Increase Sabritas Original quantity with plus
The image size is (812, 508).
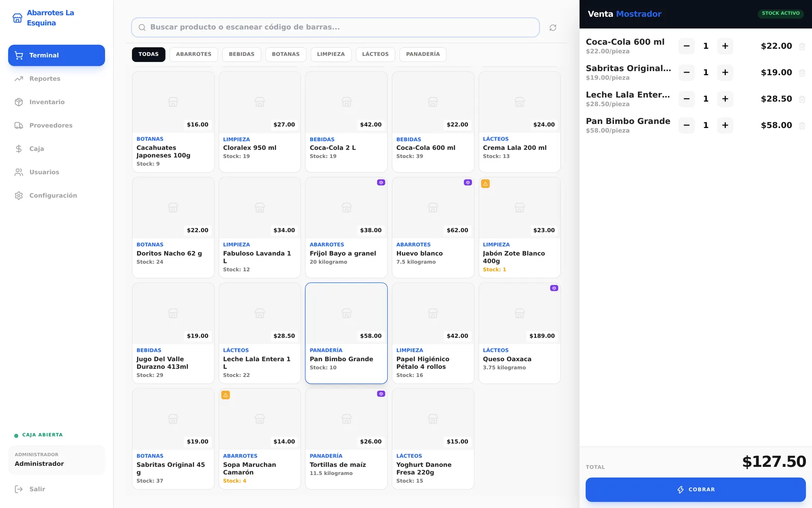(x=725, y=73)
